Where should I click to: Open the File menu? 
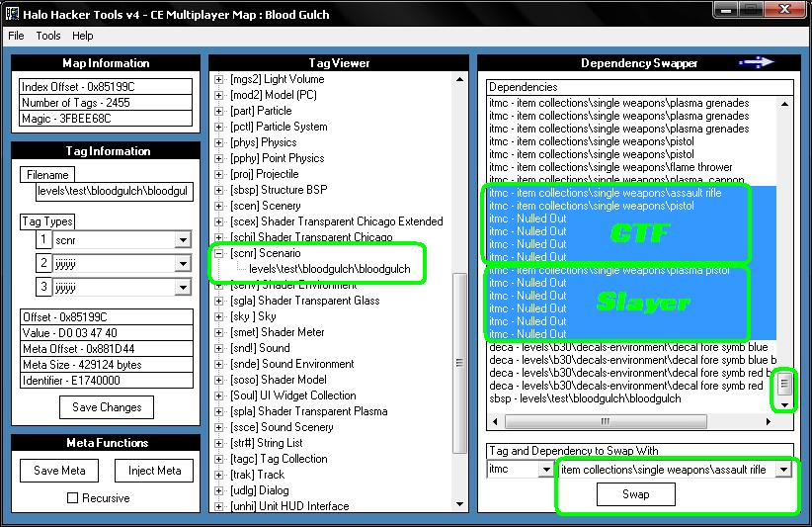[x=16, y=36]
